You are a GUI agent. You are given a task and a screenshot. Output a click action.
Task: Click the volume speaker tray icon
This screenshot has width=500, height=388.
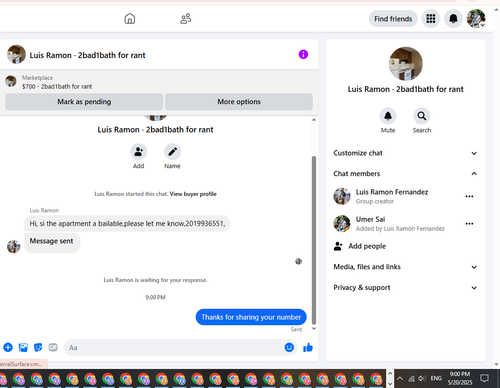[x=422, y=378]
